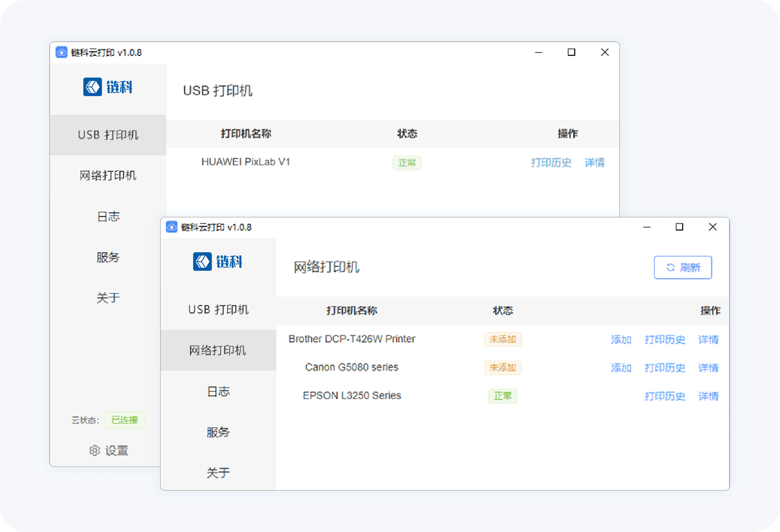
Task: Click 正常 status badge of HUAWEI PixLab
Action: point(407,163)
